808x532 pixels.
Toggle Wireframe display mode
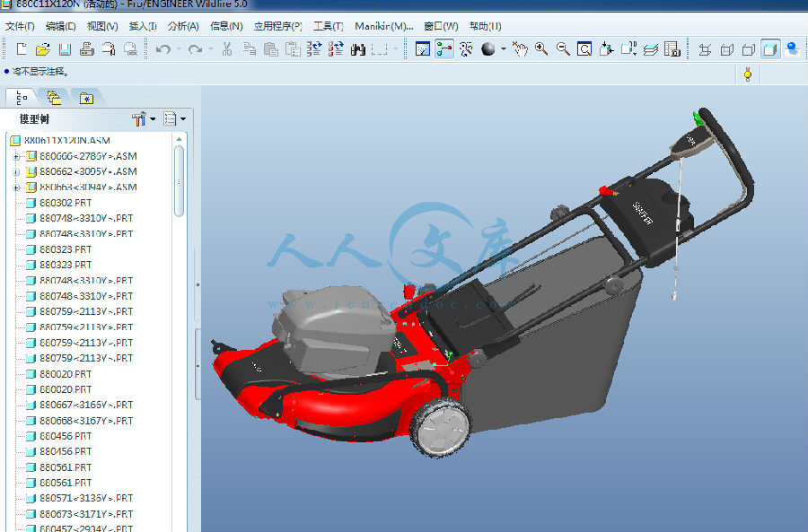click(x=705, y=49)
